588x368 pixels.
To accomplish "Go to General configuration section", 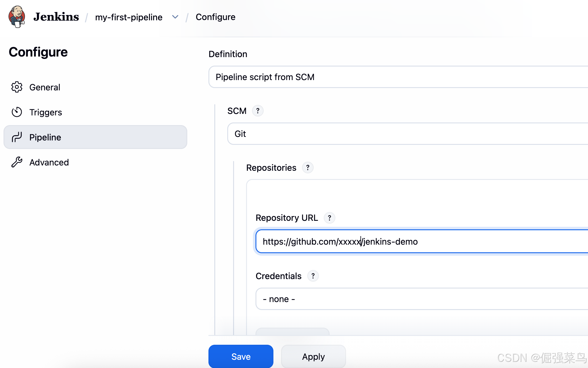I will coord(45,87).
